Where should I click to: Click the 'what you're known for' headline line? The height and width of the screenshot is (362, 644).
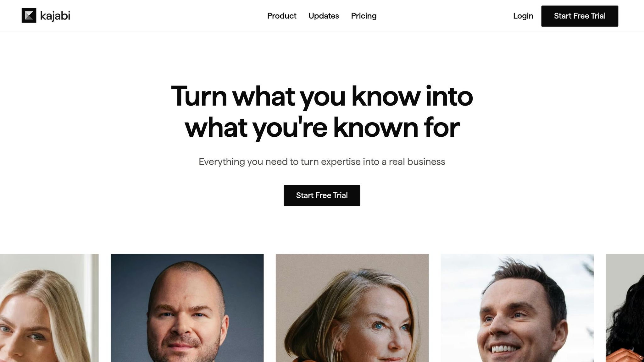pyautogui.click(x=322, y=128)
